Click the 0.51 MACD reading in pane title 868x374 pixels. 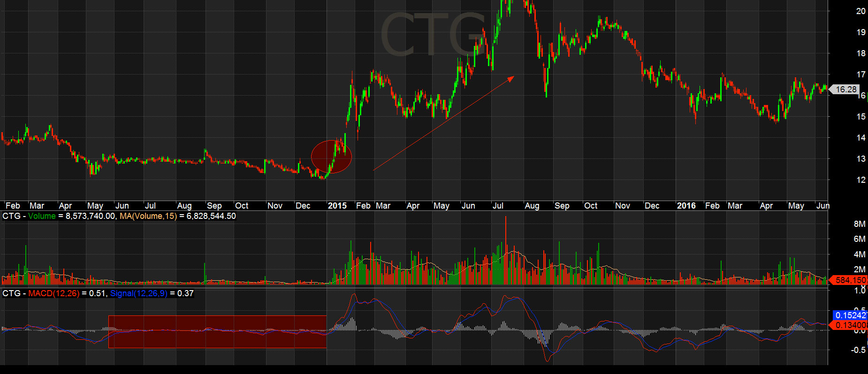tap(97, 293)
